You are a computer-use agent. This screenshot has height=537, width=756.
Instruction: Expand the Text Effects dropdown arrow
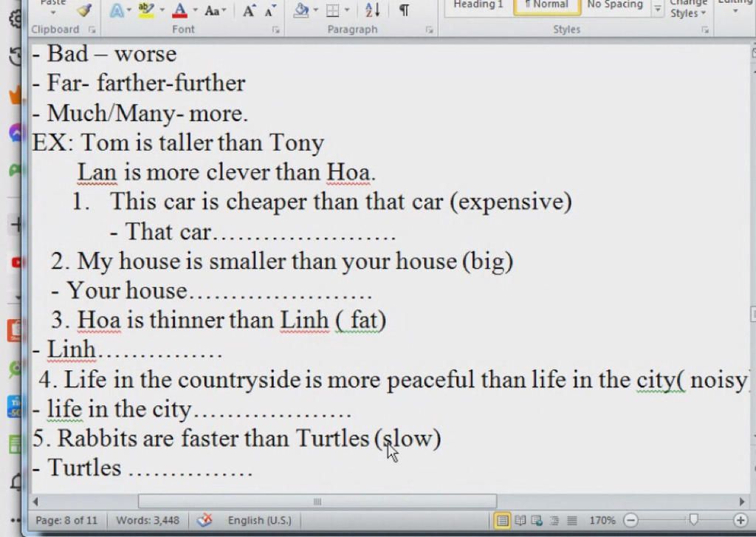click(128, 10)
